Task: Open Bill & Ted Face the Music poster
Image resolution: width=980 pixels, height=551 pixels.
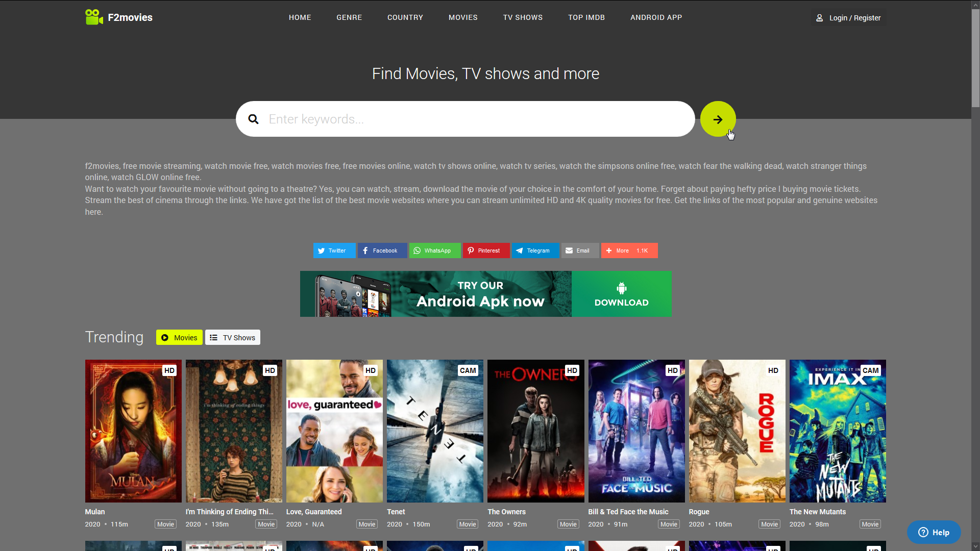Action: point(636,431)
